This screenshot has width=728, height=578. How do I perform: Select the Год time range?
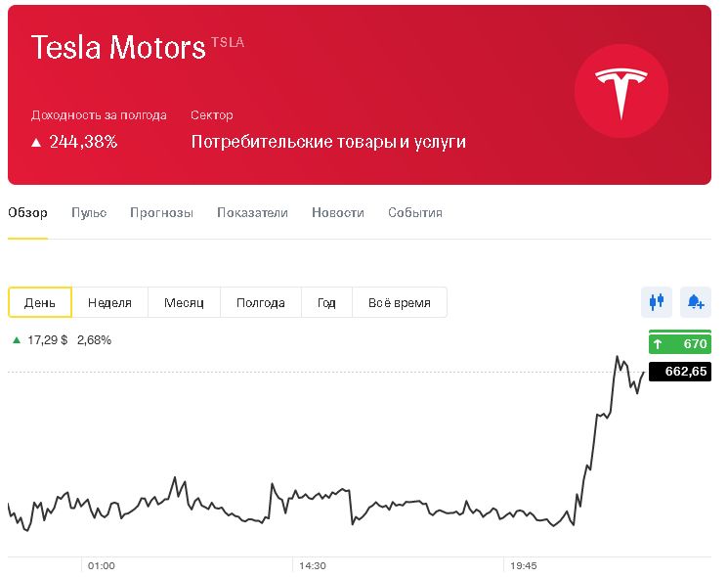tap(326, 302)
